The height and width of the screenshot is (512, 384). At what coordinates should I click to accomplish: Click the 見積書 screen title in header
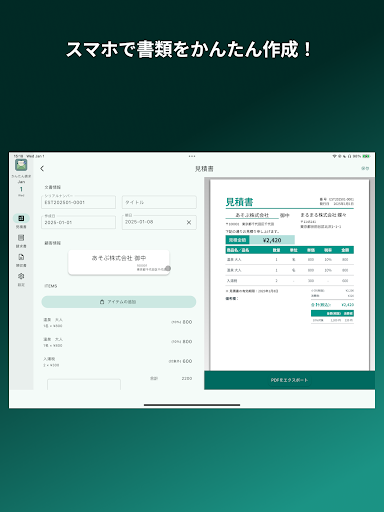pos(204,169)
